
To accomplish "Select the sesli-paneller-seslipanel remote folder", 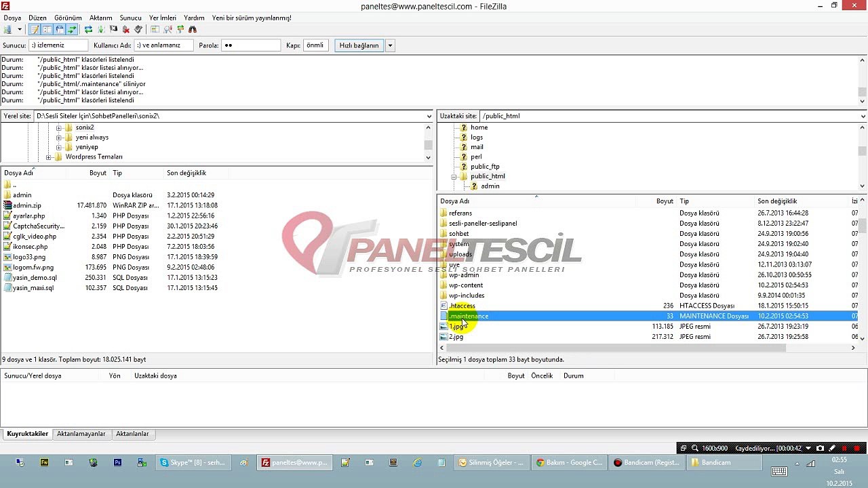I will (483, 224).
